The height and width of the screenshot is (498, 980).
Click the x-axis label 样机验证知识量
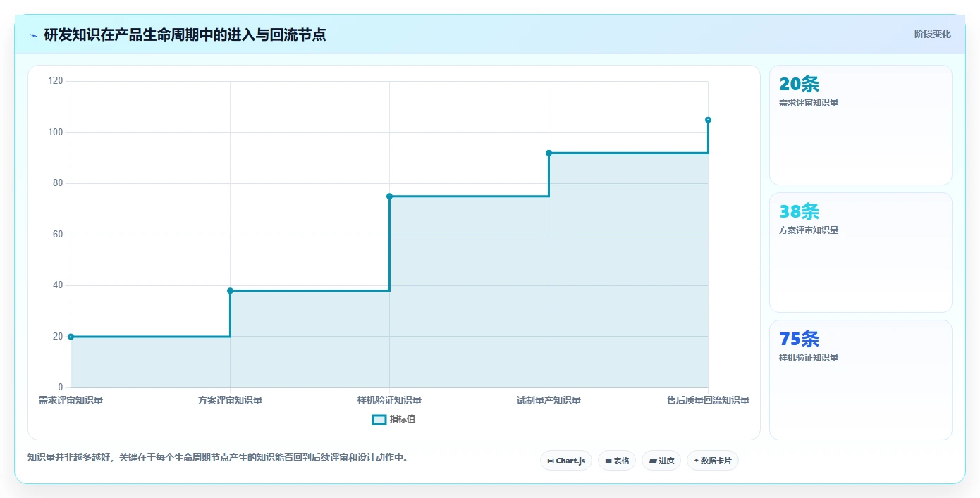[x=389, y=400]
